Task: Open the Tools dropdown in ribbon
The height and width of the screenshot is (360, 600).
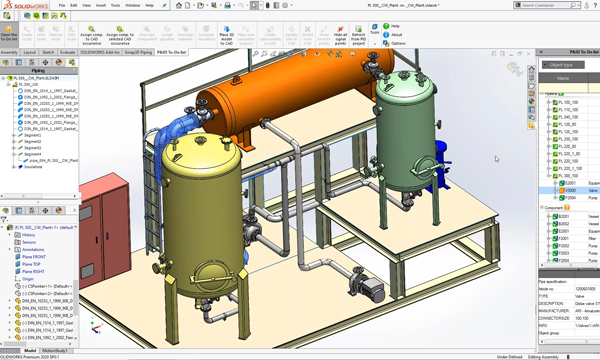Action: [x=375, y=34]
